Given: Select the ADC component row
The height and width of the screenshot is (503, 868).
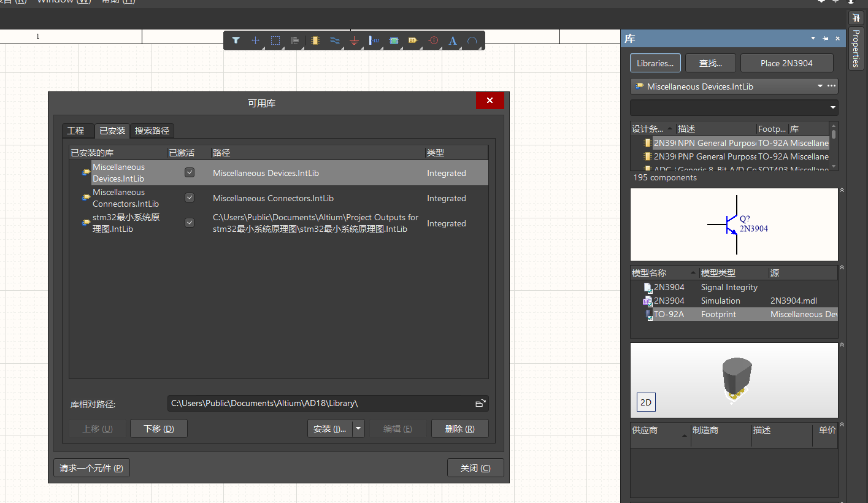Looking at the screenshot, I should click(730, 167).
